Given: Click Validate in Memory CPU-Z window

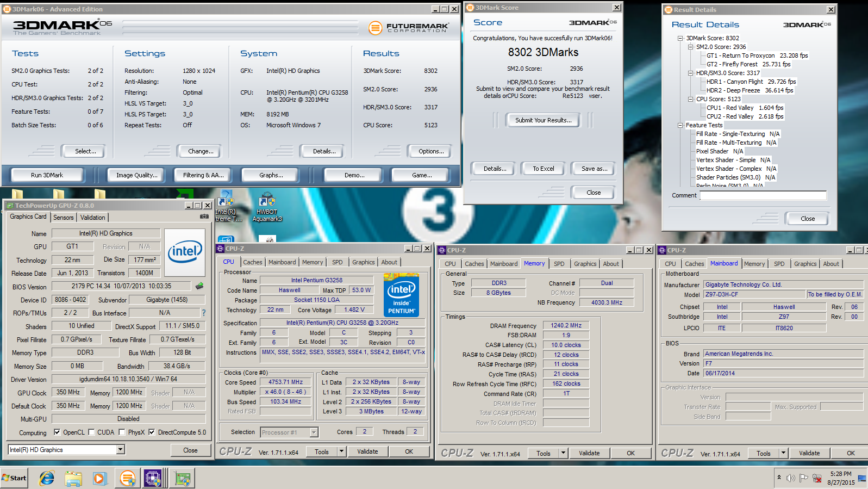Looking at the screenshot, I should pyautogui.click(x=589, y=453).
